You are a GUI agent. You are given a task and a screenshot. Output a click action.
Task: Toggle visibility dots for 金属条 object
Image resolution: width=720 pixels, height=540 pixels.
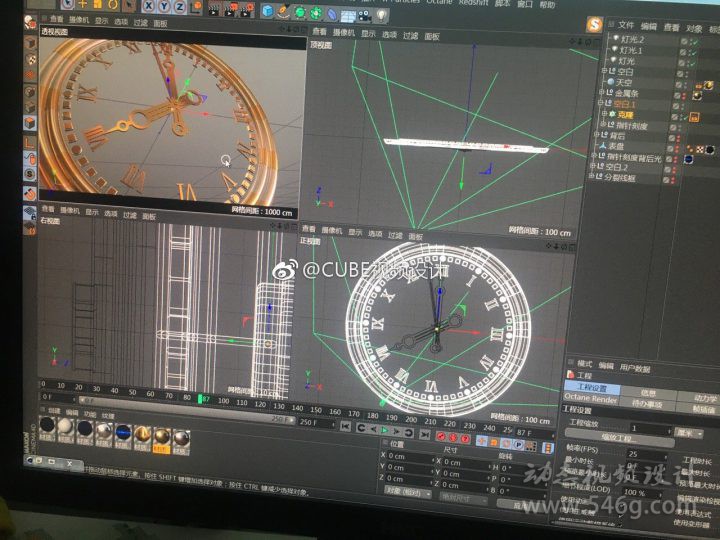point(684,93)
